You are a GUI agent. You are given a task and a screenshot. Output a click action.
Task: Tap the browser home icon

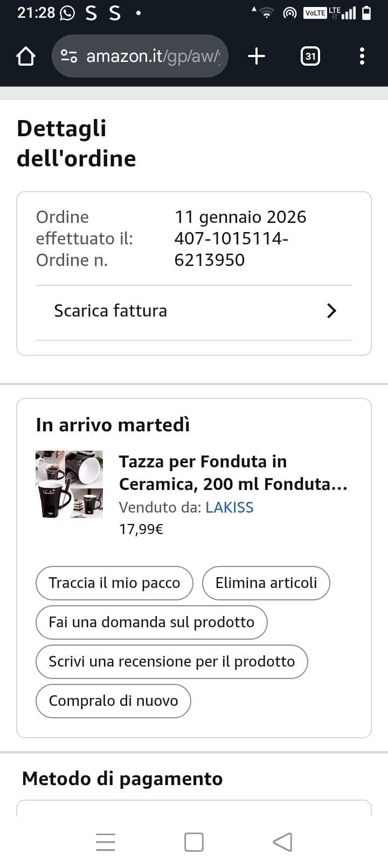[x=26, y=56]
